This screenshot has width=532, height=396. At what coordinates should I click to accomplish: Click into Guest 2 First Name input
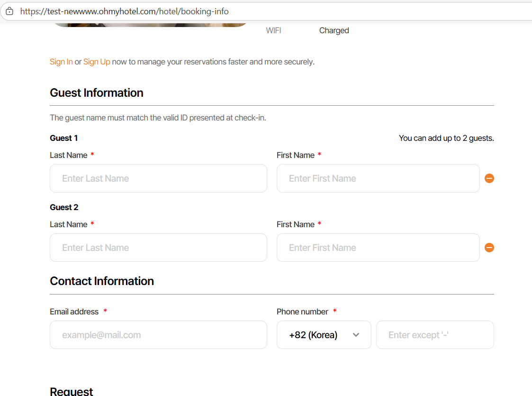pyautogui.click(x=378, y=248)
